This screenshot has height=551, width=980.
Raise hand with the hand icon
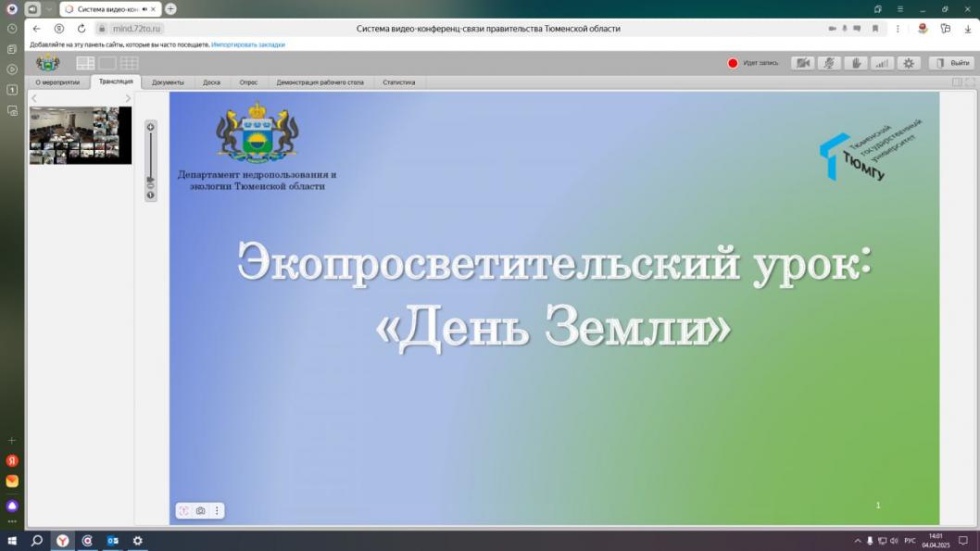(855, 63)
